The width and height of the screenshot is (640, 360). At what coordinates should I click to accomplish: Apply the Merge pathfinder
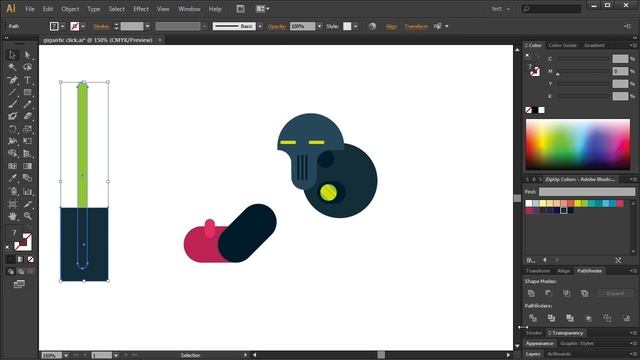(570, 318)
